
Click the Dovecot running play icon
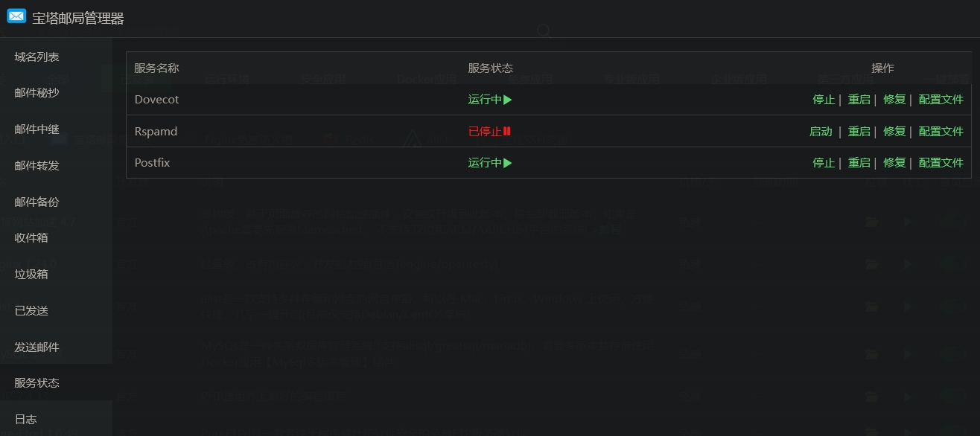pyautogui.click(x=508, y=100)
